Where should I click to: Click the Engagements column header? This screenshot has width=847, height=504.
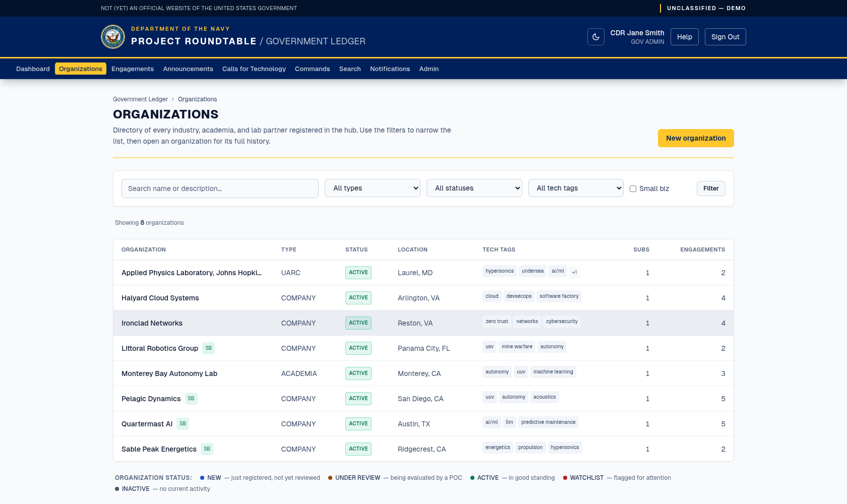(x=702, y=249)
